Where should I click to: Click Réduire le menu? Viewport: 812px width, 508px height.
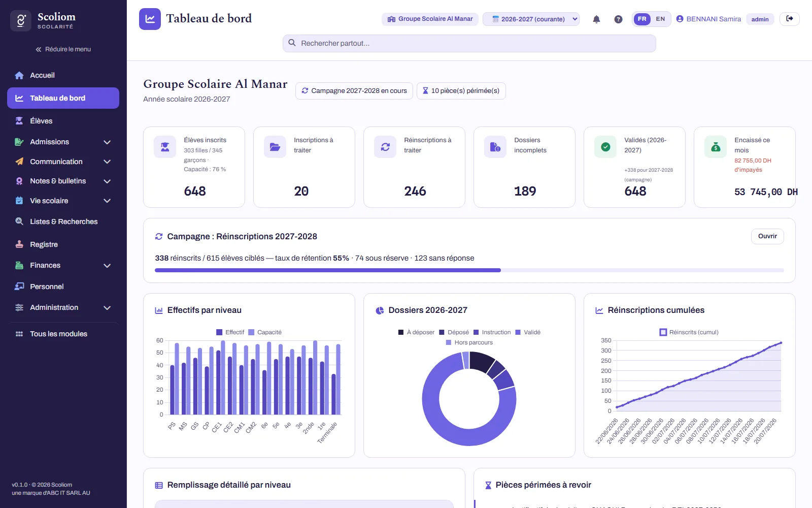point(63,49)
